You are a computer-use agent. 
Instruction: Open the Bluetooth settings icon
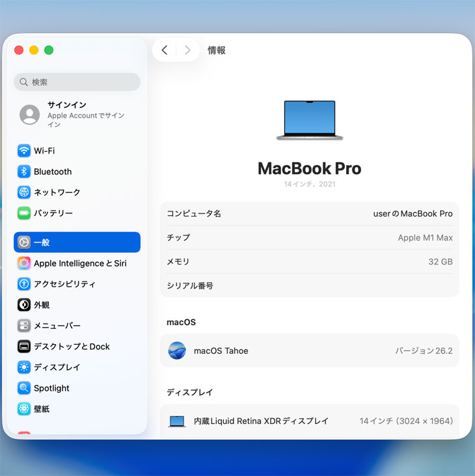pyautogui.click(x=24, y=172)
